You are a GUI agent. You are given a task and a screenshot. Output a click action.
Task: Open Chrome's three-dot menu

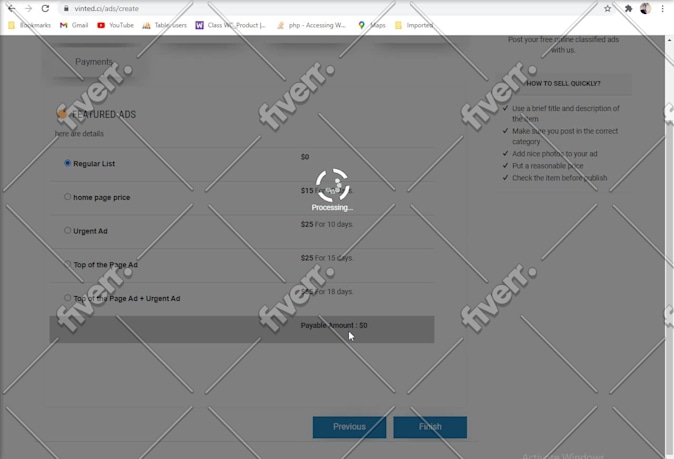662,8
